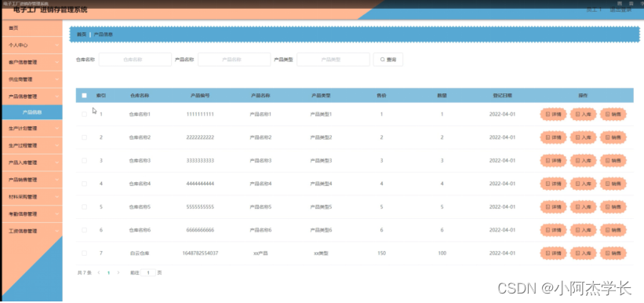Click the 登记日期 column header
The height and width of the screenshot is (303, 644).
502,96
